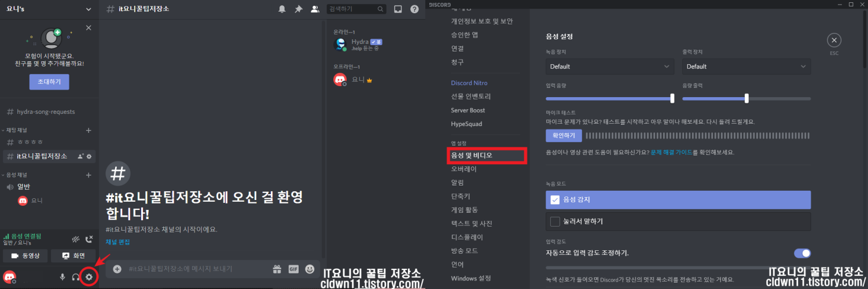
Task: Dismiss the invite friends card with X
Action: (x=89, y=28)
